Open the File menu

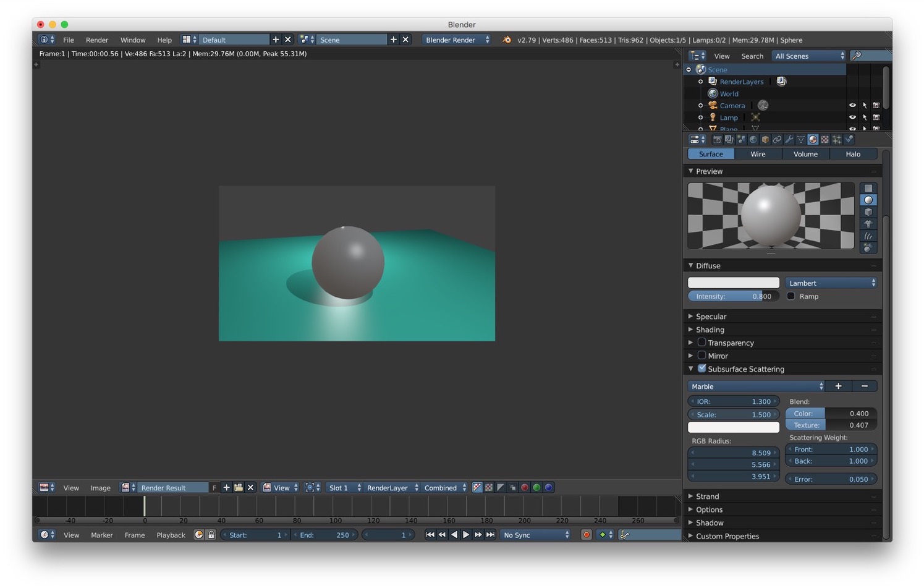(69, 40)
